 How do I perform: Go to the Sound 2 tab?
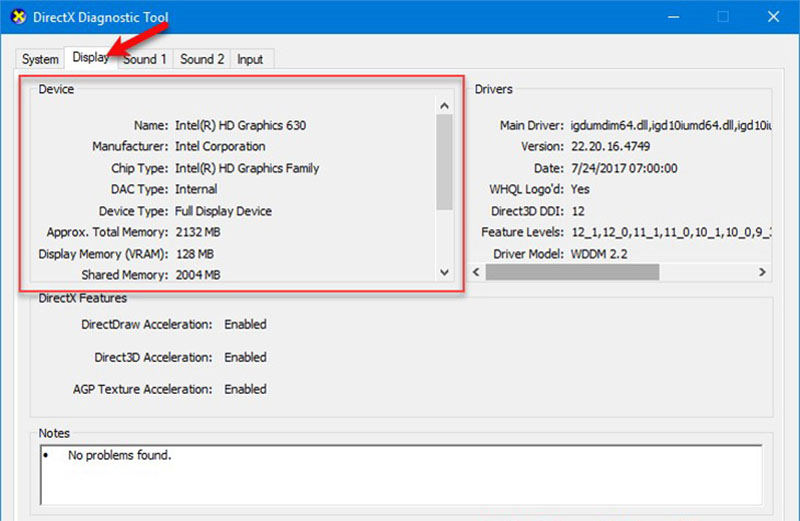point(202,59)
